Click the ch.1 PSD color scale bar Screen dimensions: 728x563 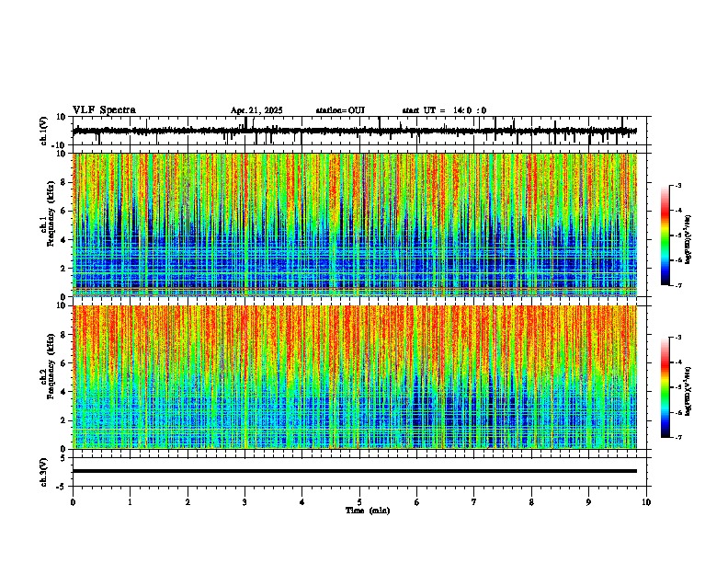tap(665, 236)
